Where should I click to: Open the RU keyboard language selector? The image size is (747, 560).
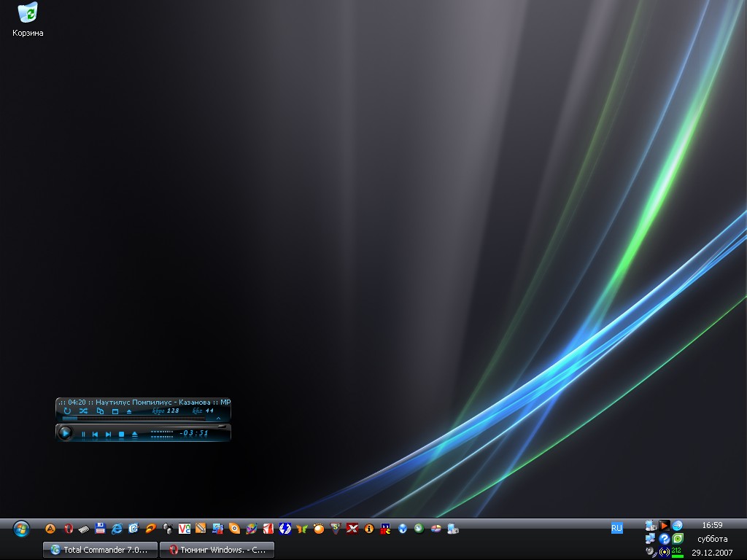pyautogui.click(x=616, y=528)
